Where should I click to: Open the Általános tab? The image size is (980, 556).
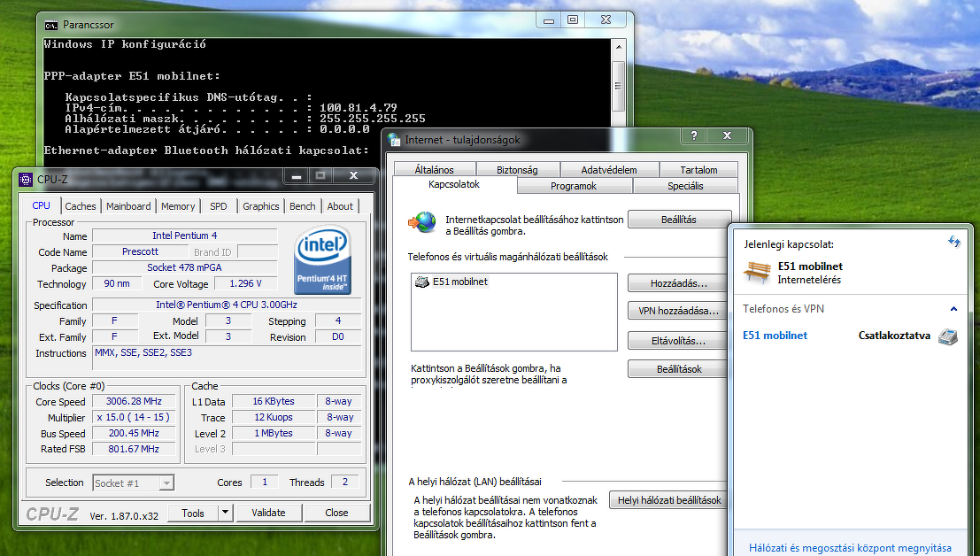tap(435, 170)
